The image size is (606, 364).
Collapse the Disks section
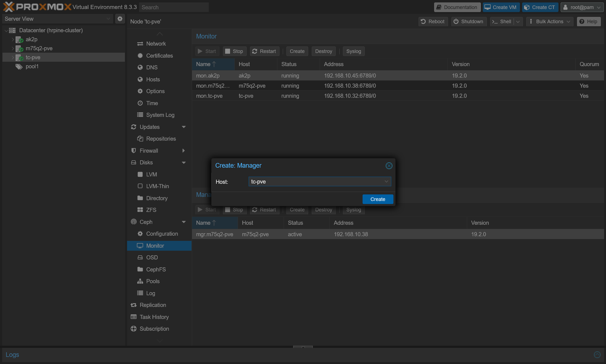click(x=184, y=162)
